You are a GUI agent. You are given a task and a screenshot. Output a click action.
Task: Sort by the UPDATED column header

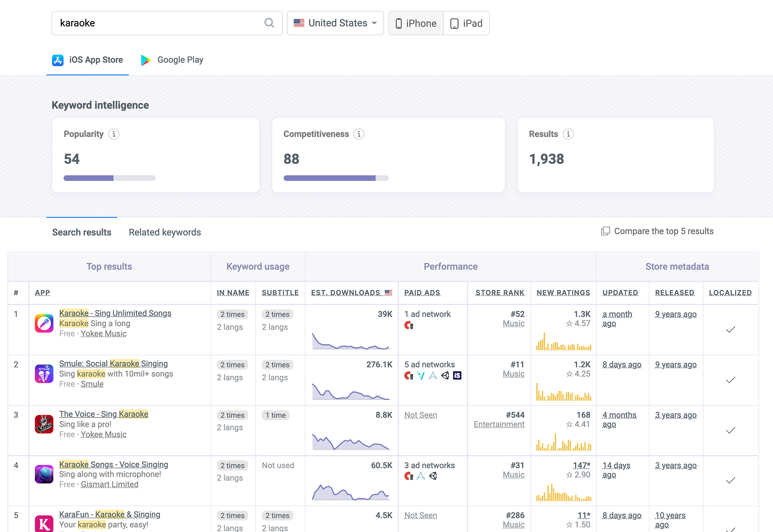point(620,293)
